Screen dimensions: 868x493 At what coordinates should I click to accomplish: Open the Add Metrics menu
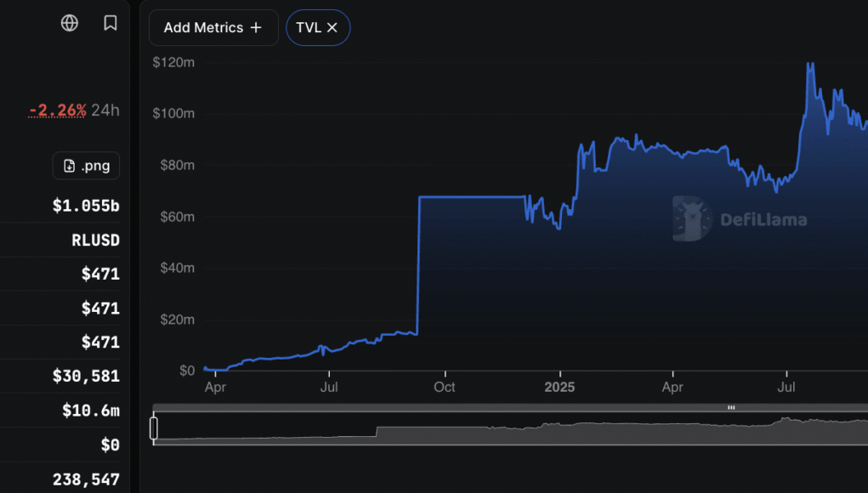213,28
